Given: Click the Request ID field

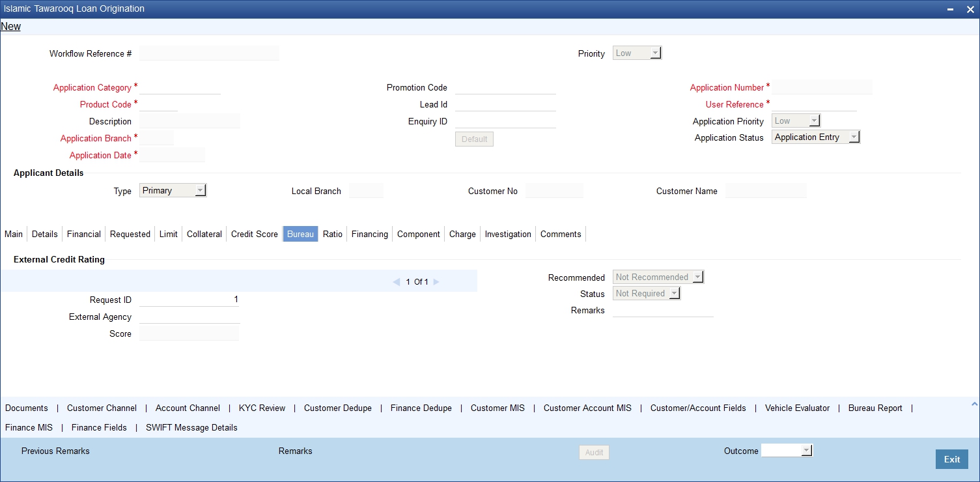Looking at the screenshot, I should pyautogui.click(x=189, y=300).
